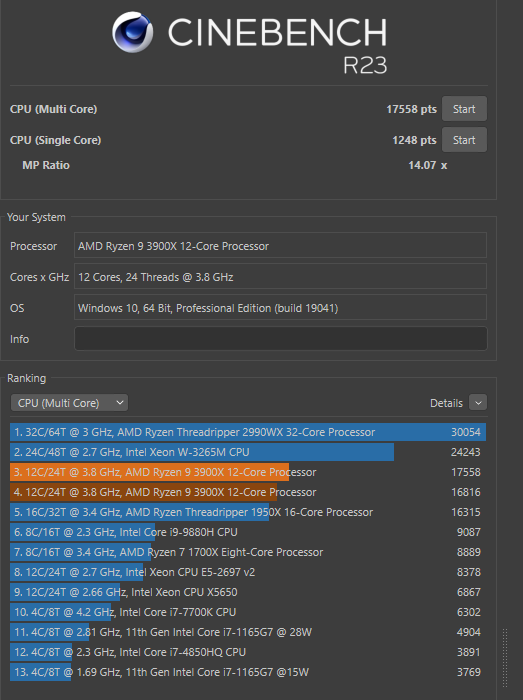Expand the Details dropdown arrow
The width and height of the screenshot is (523, 700).
click(478, 403)
